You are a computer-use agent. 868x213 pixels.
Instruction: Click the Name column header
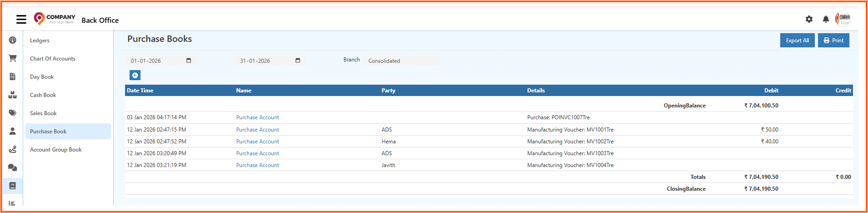tap(244, 91)
